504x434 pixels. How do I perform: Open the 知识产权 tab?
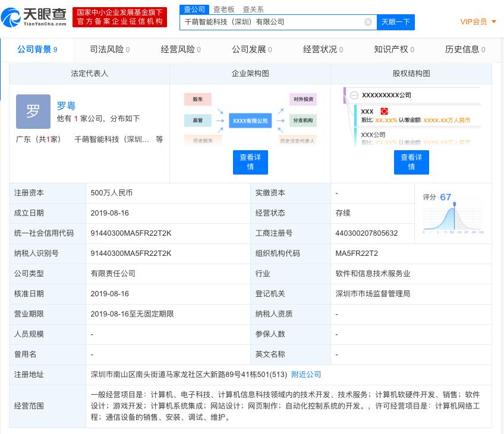click(x=393, y=49)
